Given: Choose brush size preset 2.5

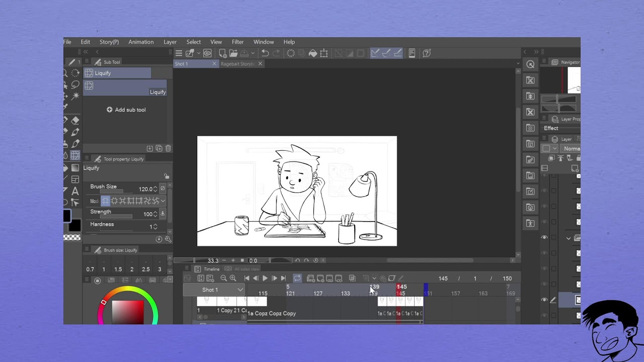Looking at the screenshot, I should (x=145, y=269).
